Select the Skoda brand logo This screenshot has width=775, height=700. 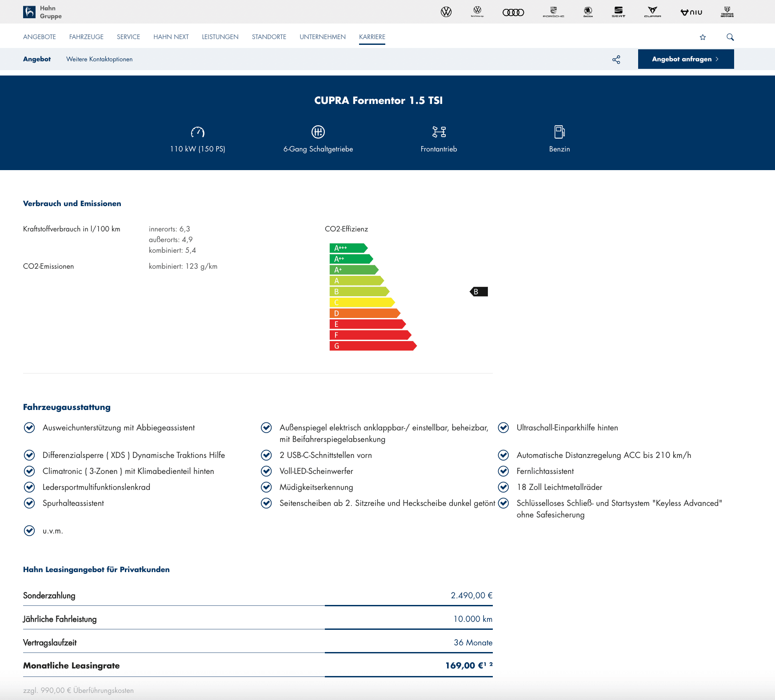tap(588, 12)
